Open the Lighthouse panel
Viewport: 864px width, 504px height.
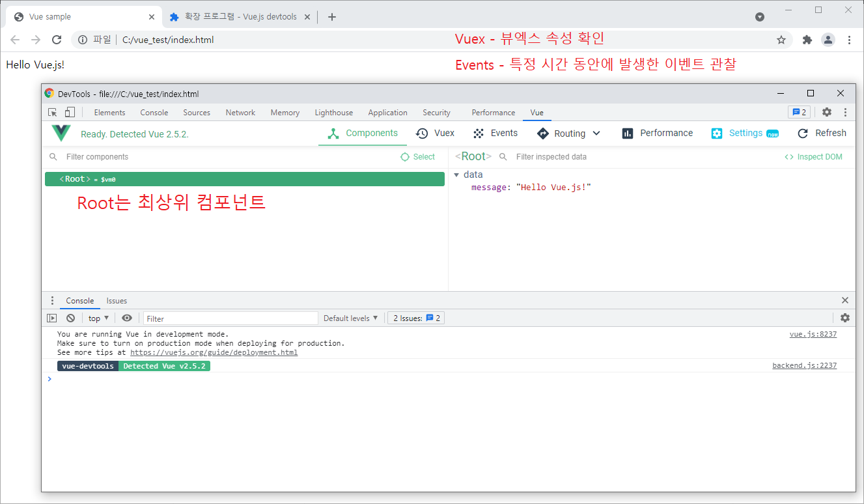tap(334, 113)
